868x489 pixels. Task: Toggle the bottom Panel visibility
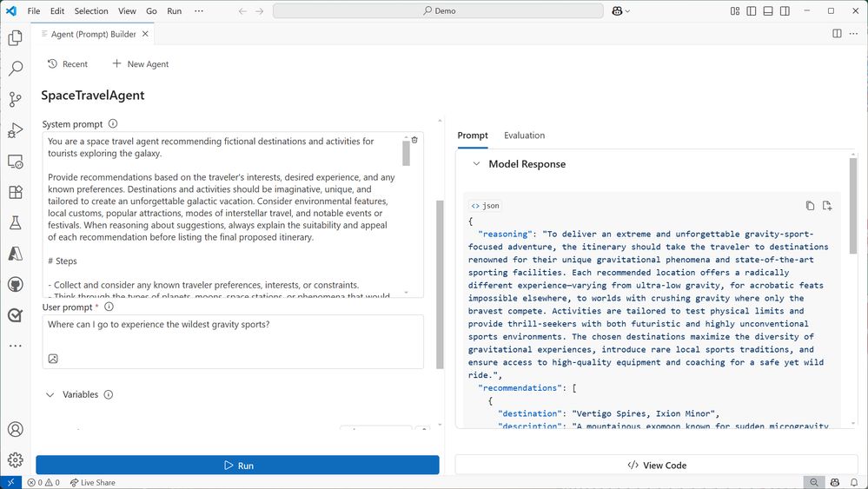click(768, 11)
